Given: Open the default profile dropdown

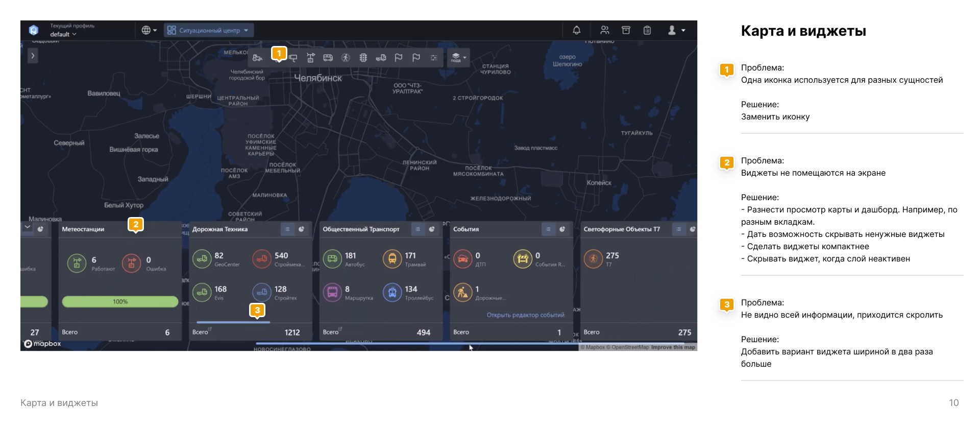Looking at the screenshot, I should [x=63, y=34].
